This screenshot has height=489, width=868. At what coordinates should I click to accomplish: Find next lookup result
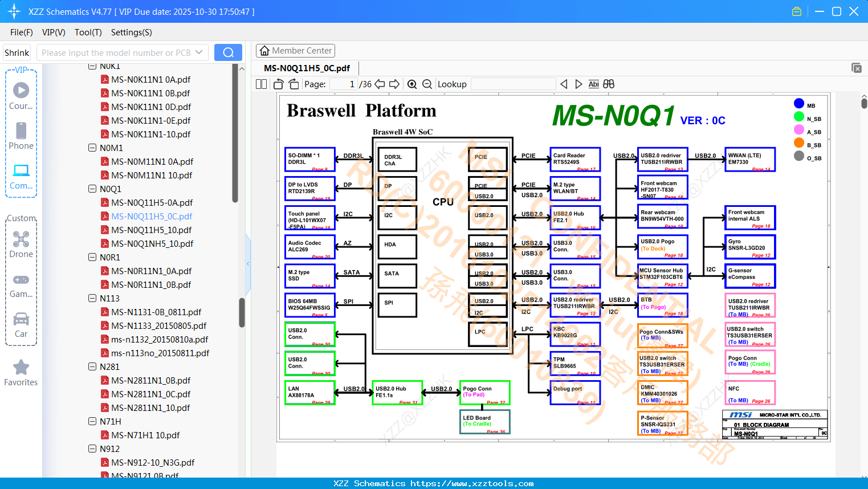click(x=578, y=84)
